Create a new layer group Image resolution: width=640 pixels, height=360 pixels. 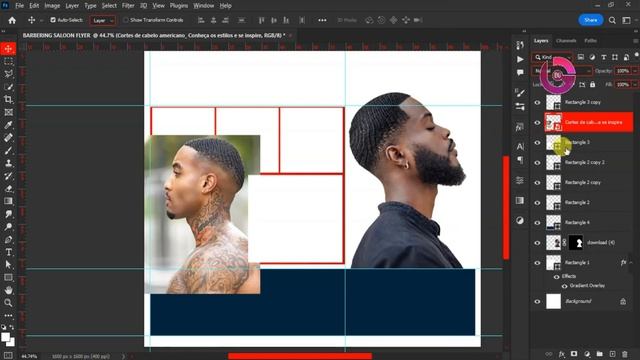[600, 354]
